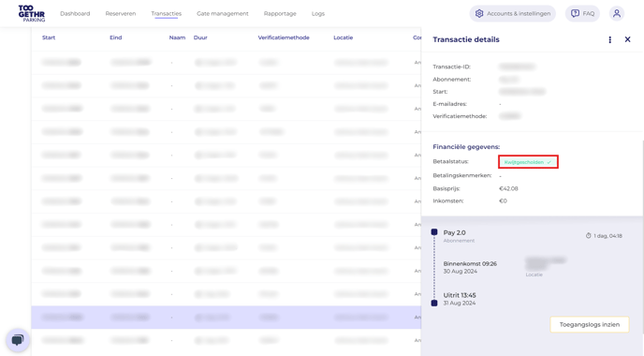Select the Transacties tab
The height and width of the screenshot is (356, 644).
166,13
